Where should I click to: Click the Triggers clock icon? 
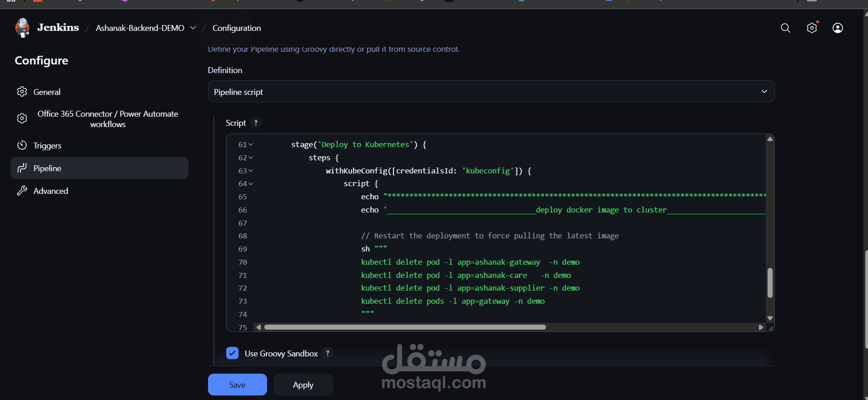click(22, 145)
